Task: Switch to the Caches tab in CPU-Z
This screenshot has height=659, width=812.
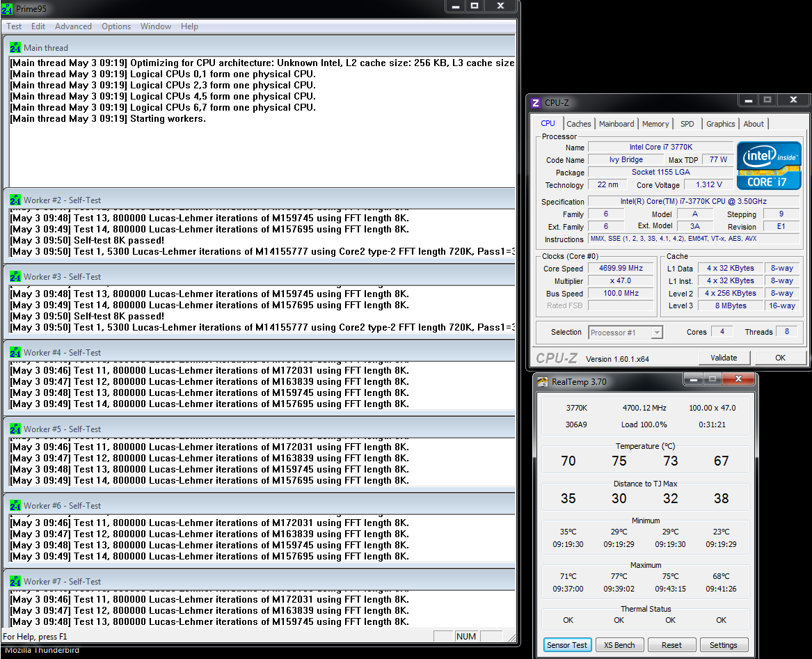Action: 578,124
